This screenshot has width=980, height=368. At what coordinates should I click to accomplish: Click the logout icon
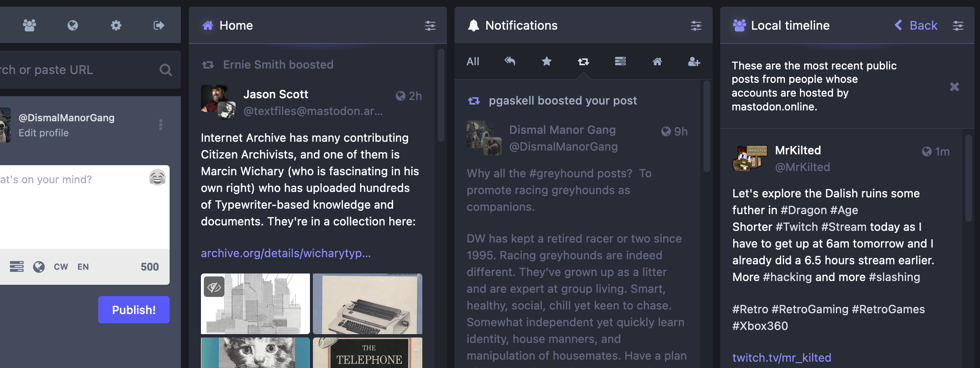pyautogui.click(x=159, y=26)
